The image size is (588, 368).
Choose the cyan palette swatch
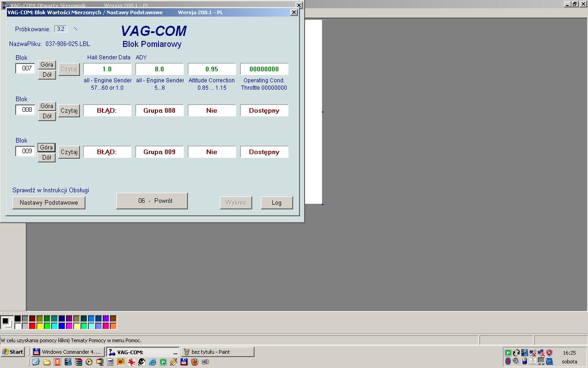coord(54,326)
